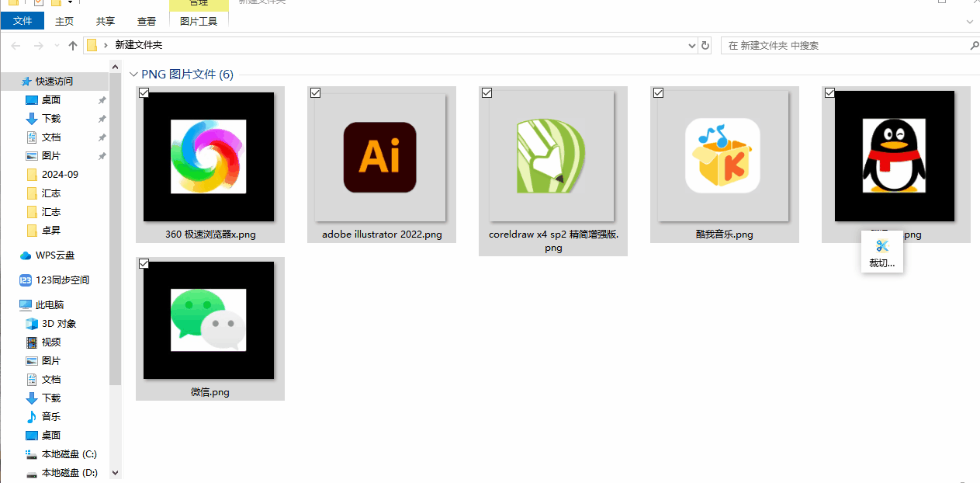Collapse the PNG 图片文件 group

(x=133, y=75)
